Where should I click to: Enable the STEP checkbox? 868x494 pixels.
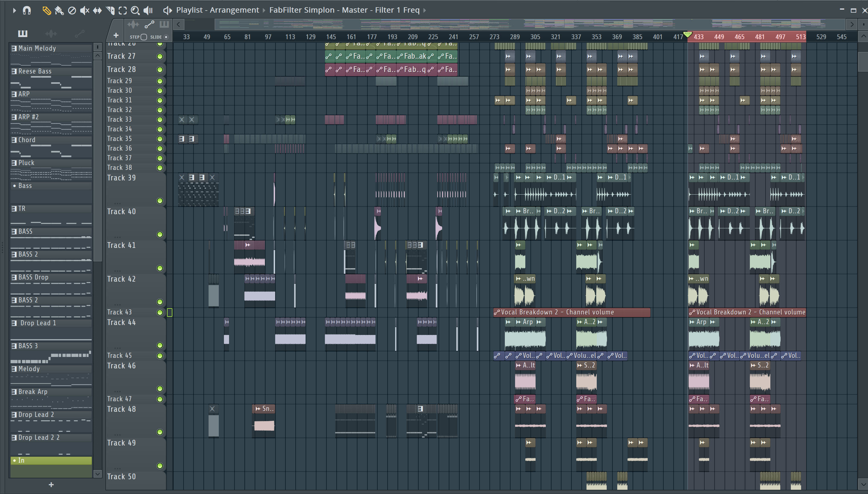tap(143, 37)
